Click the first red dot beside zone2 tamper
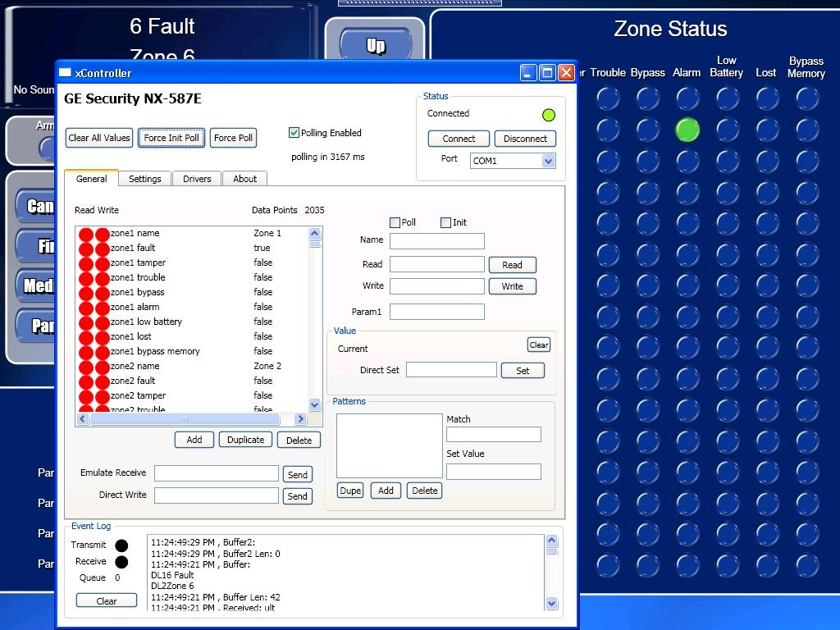The image size is (840, 630). [x=85, y=397]
